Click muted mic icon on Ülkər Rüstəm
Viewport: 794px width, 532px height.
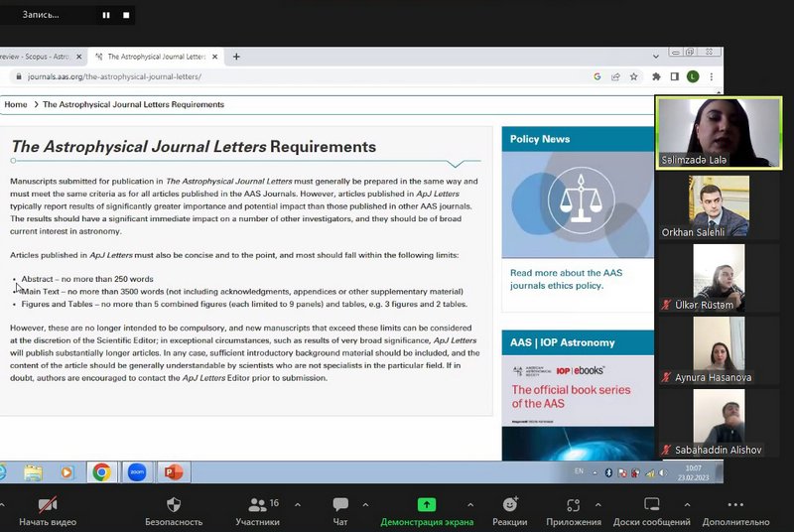(x=666, y=305)
